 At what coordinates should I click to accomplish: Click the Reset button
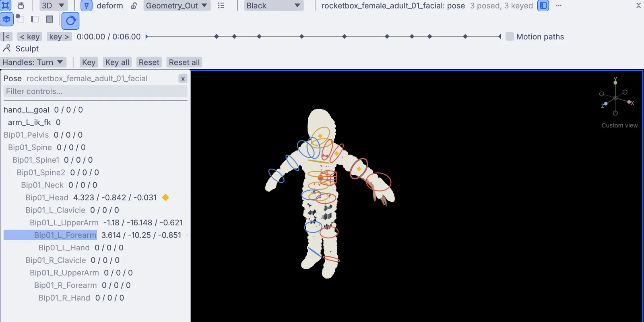pos(149,62)
